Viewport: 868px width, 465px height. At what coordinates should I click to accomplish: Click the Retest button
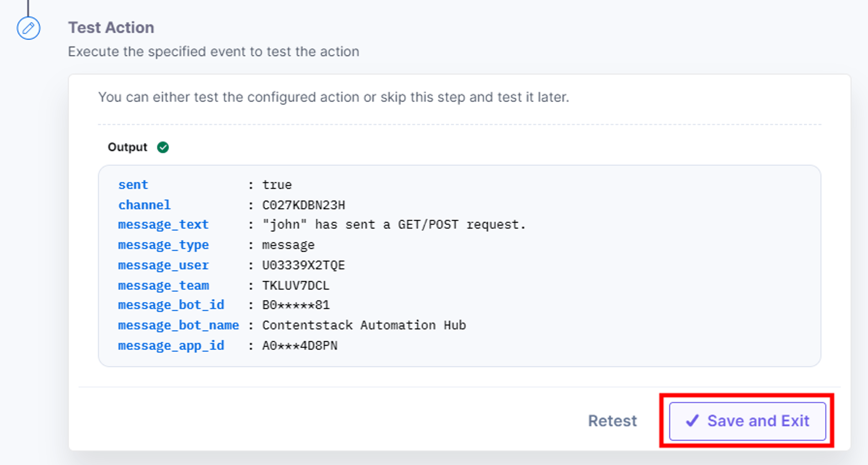click(x=612, y=421)
